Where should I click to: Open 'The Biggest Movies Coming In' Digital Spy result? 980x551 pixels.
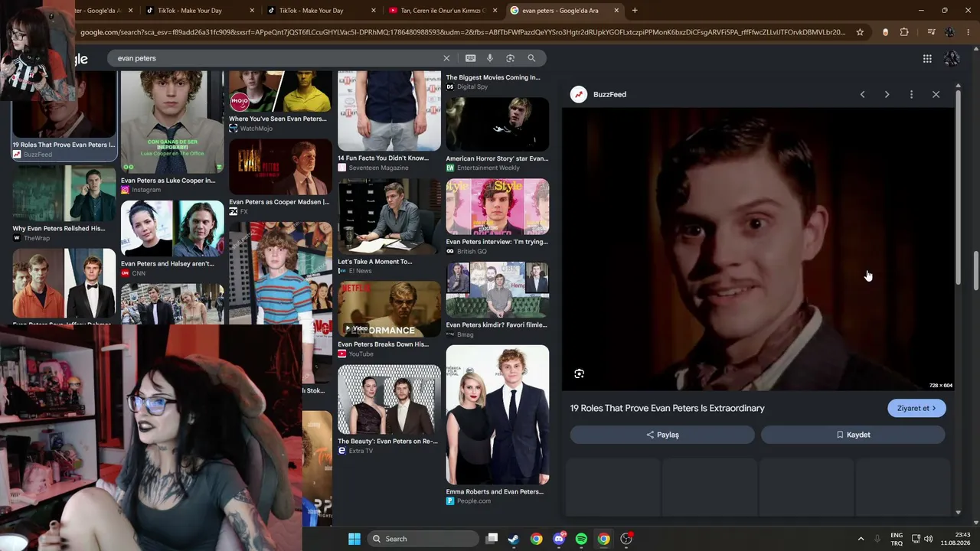point(498,81)
